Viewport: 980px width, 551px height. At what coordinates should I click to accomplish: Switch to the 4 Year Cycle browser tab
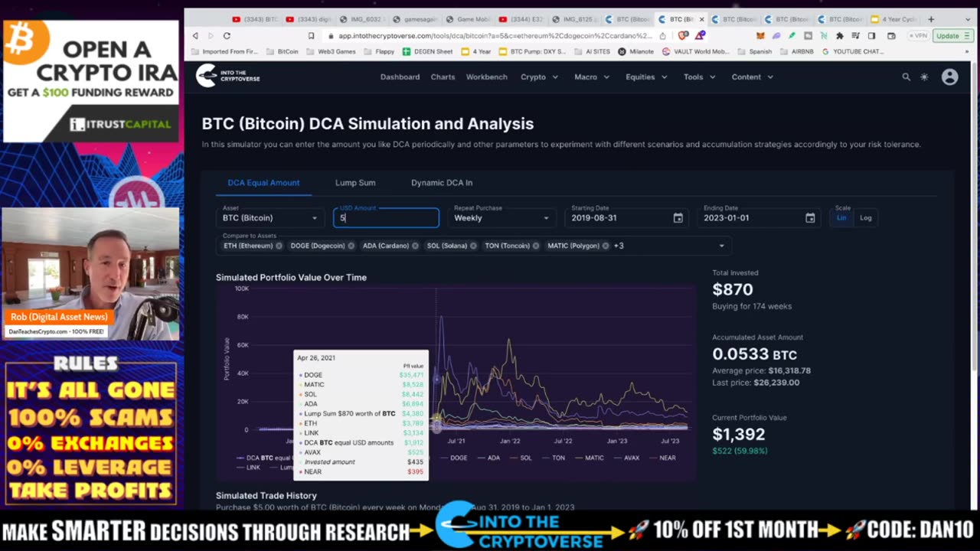click(x=893, y=19)
